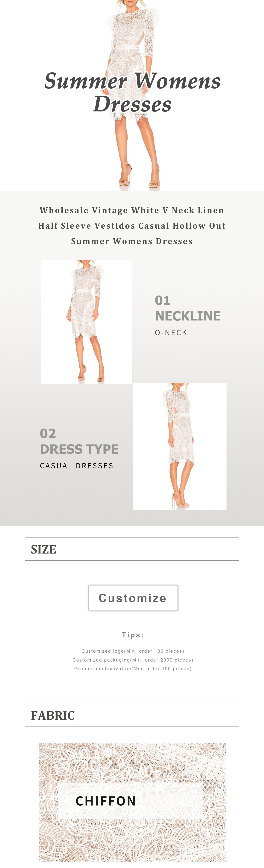This screenshot has height=868, width=264.
Task: Click the 01 NECKLINE heading
Action: tap(188, 308)
